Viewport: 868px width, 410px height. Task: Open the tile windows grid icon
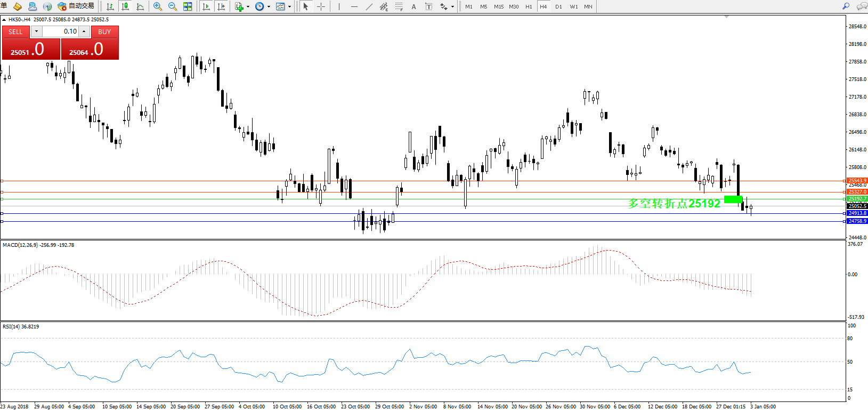pyautogui.click(x=188, y=6)
